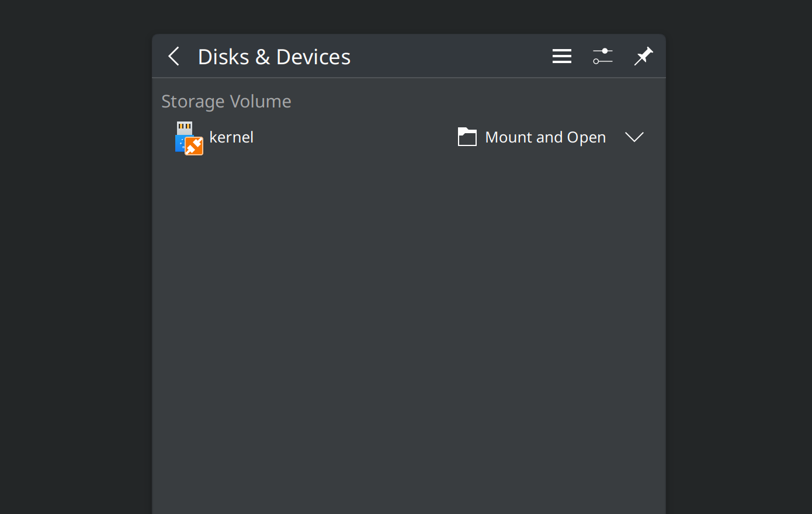Click the folder icon beside Mount and Open
The width and height of the screenshot is (812, 514).
tap(467, 137)
